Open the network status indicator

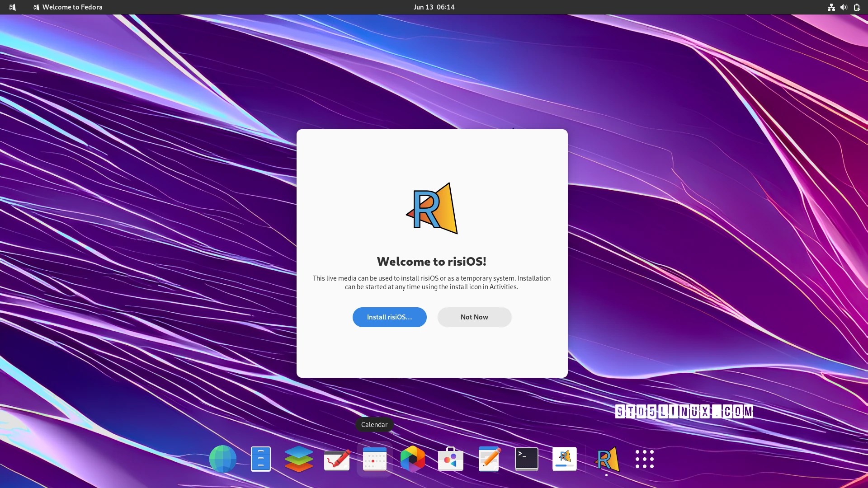831,7
